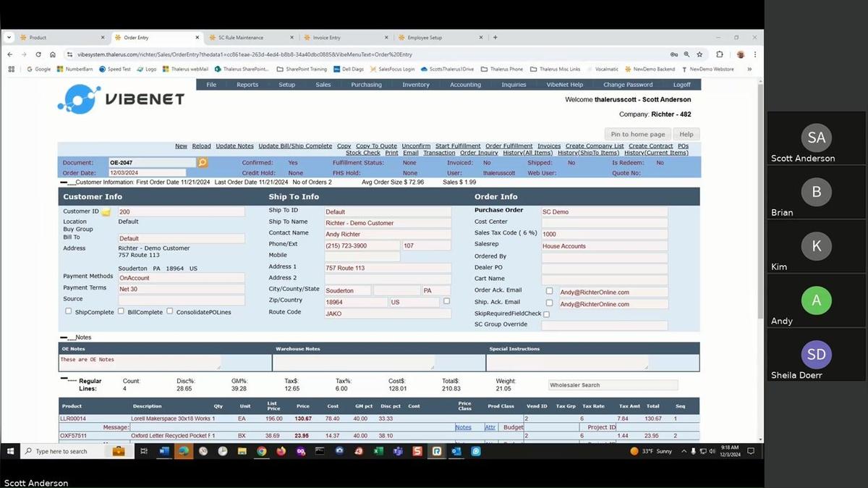Open the Purchasing menu

[366, 85]
